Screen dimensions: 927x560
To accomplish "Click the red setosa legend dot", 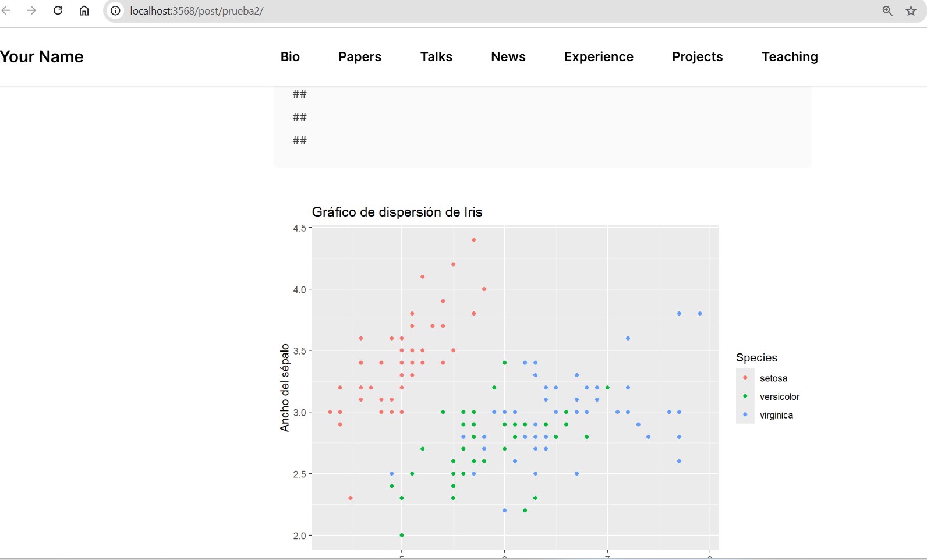I will [x=745, y=378].
